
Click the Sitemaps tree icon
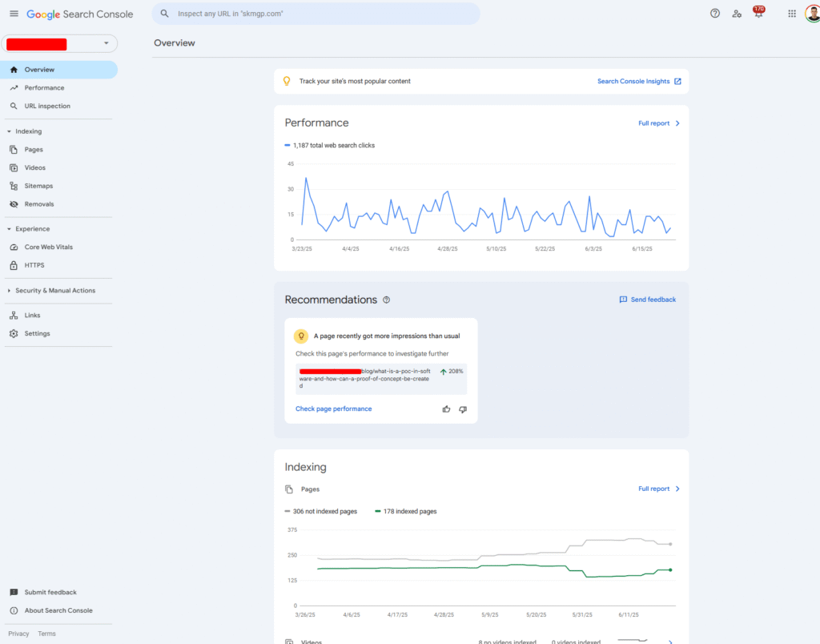pos(14,186)
